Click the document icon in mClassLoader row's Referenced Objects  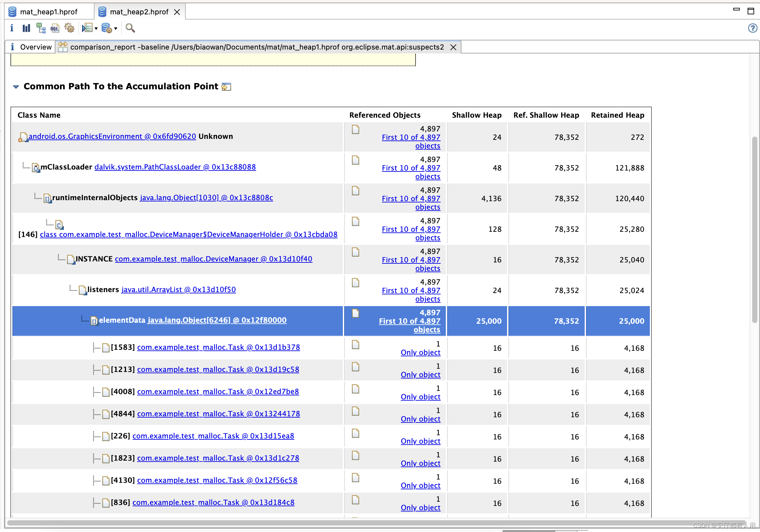click(356, 160)
